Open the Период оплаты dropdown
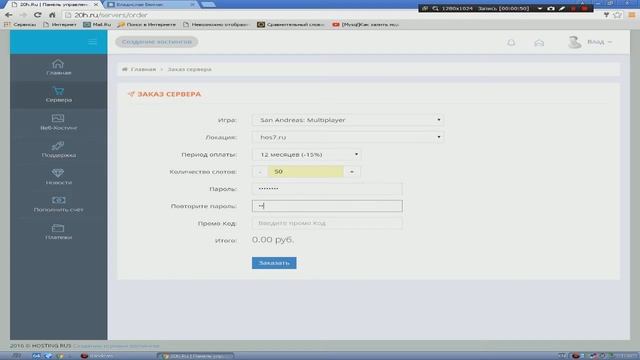Viewport: 640px width, 360px height. (306, 155)
